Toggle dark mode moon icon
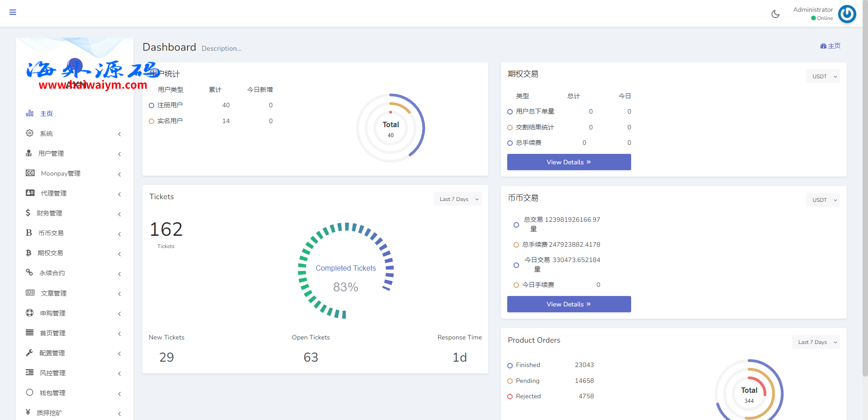 [775, 14]
